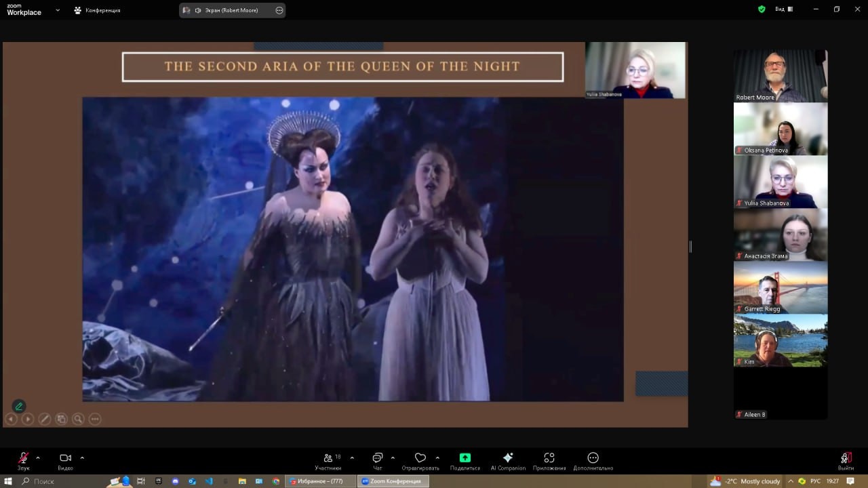Go to next slide using the slideshow arrow
868x488 pixels.
coord(28,419)
